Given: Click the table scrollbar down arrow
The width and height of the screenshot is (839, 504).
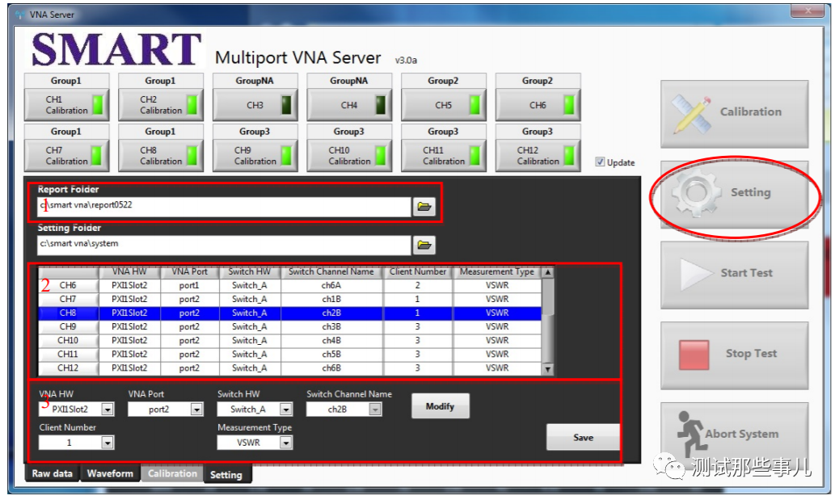Looking at the screenshot, I should 547,369.
